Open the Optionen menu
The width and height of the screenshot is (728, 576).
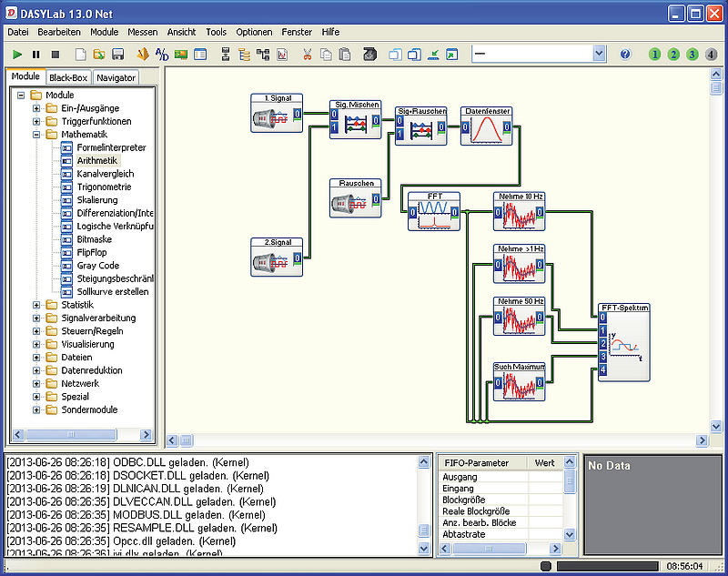(x=254, y=32)
